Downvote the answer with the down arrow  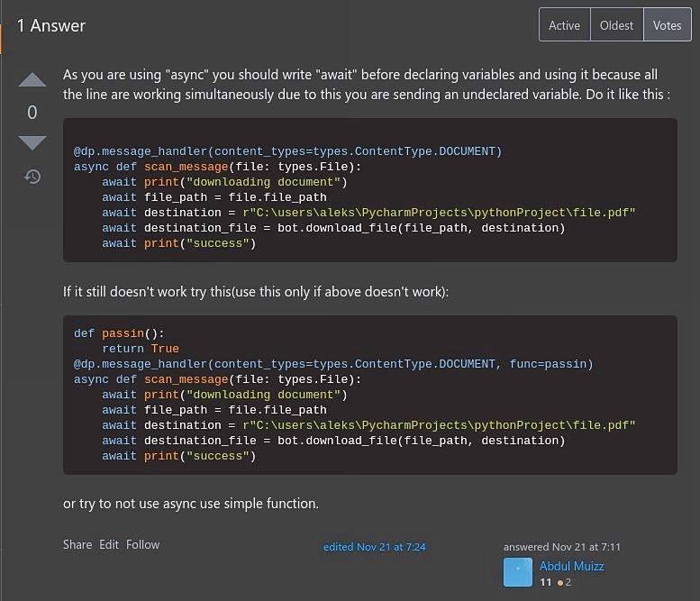click(x=32, y=143)
